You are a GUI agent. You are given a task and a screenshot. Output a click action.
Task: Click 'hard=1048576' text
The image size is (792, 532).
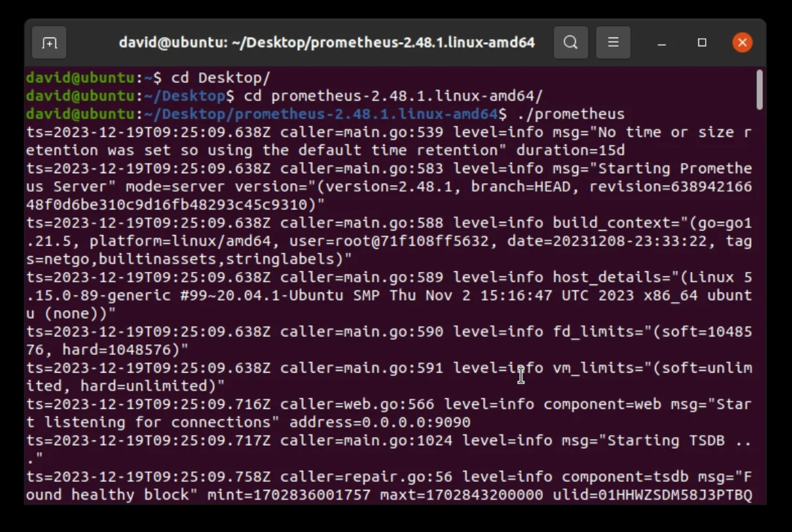pyautogui.click(x=121, y=350)
